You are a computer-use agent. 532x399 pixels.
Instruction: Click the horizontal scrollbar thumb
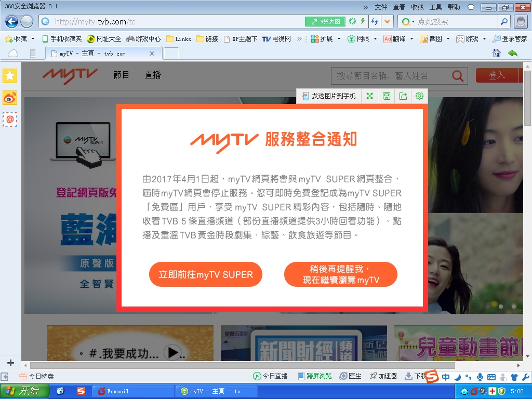[243, 365]
